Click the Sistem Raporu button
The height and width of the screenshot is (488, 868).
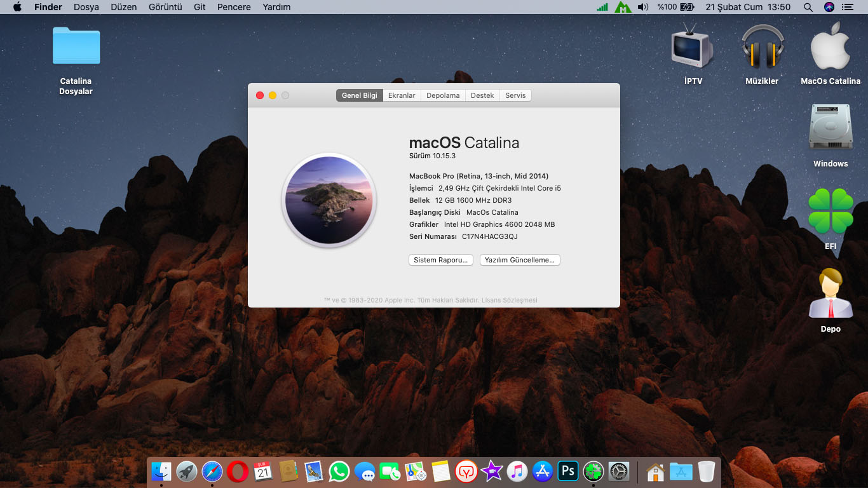click(440, 260)
